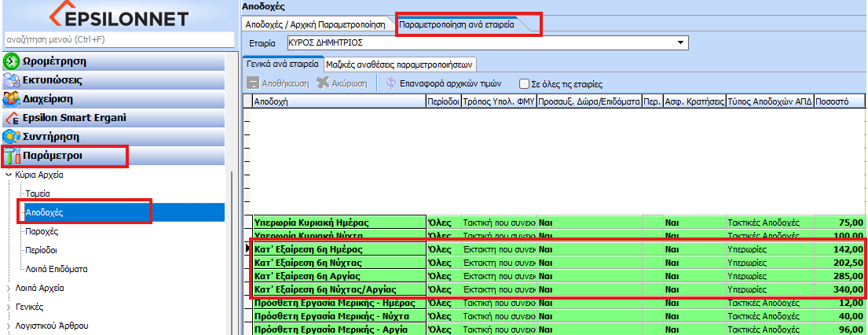
Task: Click the Epsilon Smart Ergani icon
Action: [x=12, y=118]
